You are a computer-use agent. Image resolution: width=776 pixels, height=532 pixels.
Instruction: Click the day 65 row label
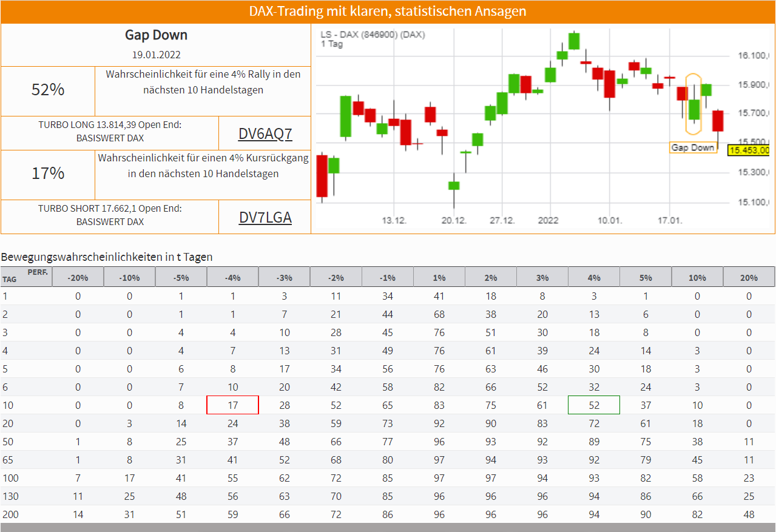point(8,460)
